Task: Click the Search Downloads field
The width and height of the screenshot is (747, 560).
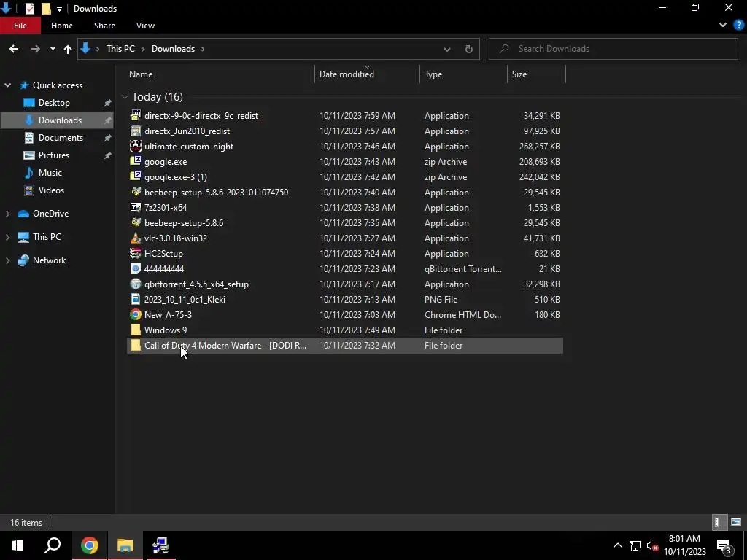Action: coord(613,49)
